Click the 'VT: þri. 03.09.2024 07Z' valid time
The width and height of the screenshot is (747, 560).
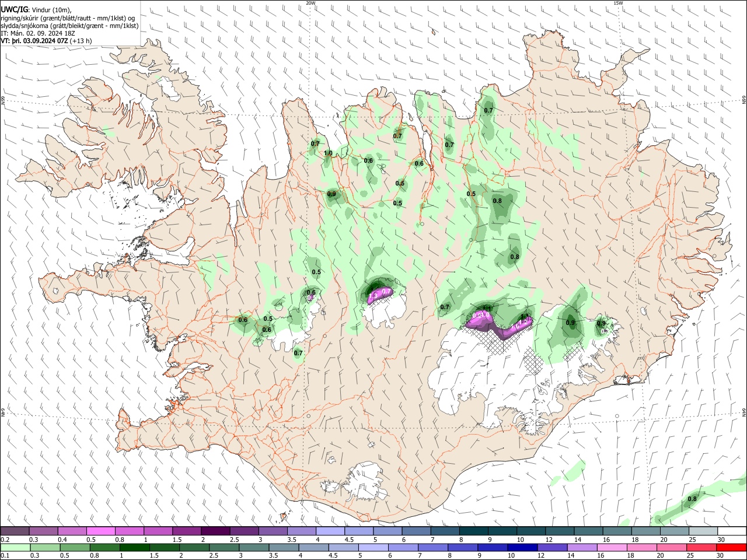pos(34,41)
